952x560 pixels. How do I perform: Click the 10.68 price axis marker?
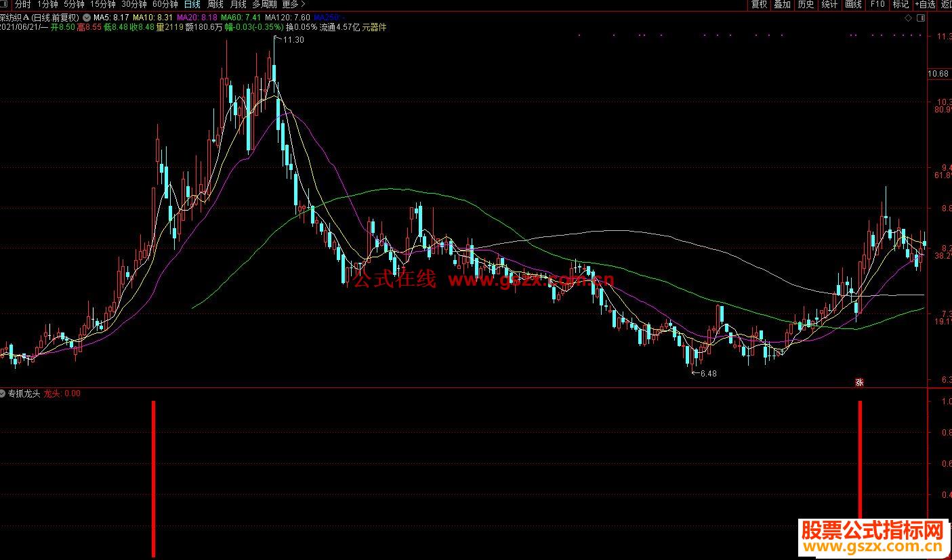coord(938,73)
